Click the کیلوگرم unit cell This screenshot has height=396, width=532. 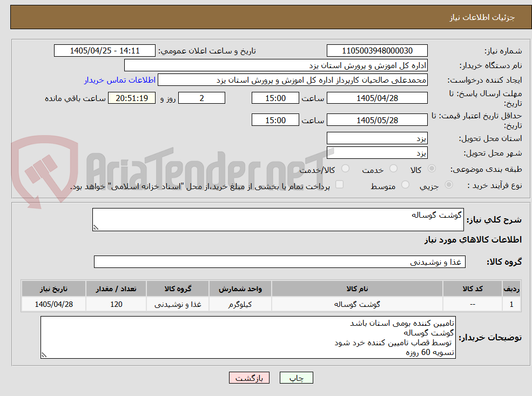pos(240,304)
